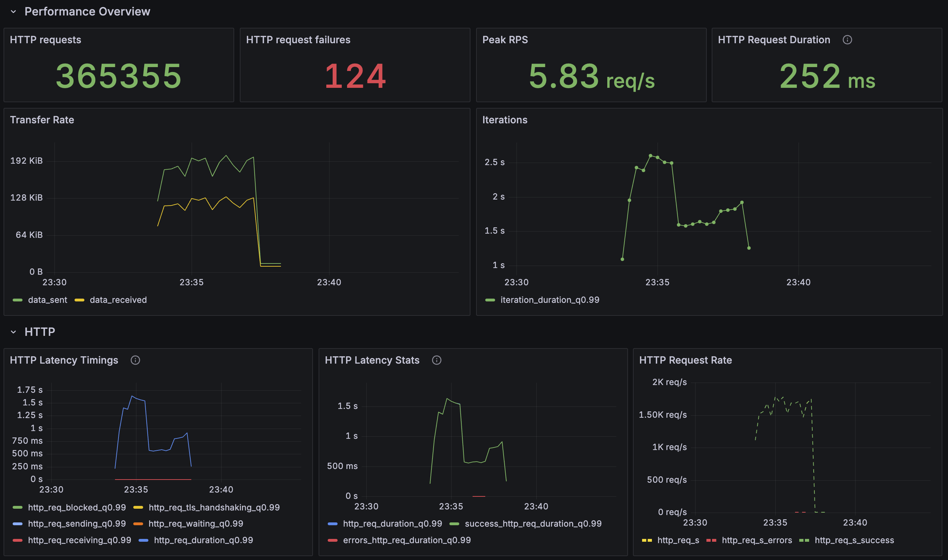Toggle errors_http_req_duration_q0.99 legend entry
This screenshot has width=948, height=560.
pyautogui.click(x=406, y=540)
